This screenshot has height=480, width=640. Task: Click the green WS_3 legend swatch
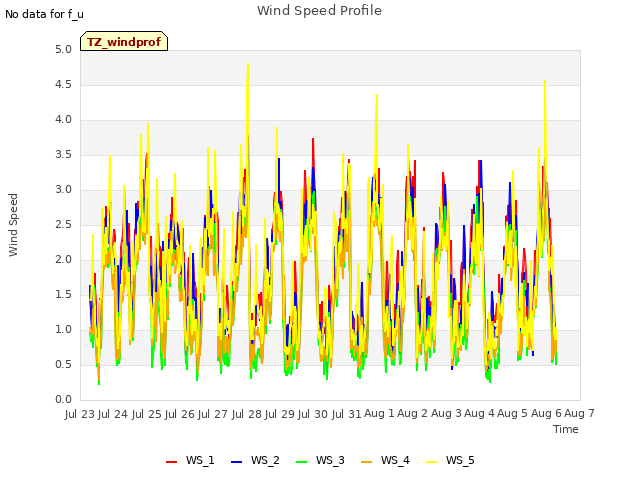pyautogui.click(x=301, y=462)
